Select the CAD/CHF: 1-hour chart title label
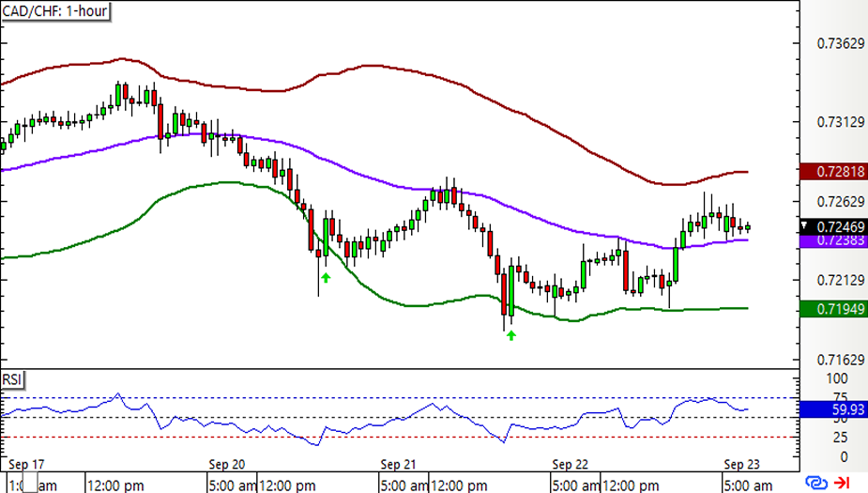Image resolution: width=868 pixels, height=493 pixels. click(x=54, y=11)
